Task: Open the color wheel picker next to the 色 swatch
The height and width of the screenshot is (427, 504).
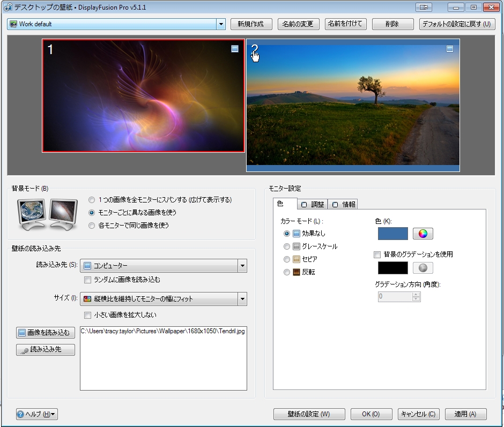Action: 423,234
